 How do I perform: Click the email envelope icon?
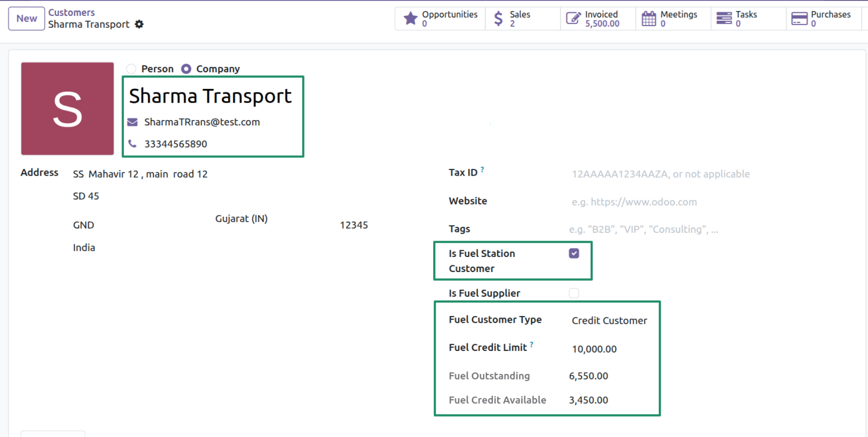click(x=132, y=122)
